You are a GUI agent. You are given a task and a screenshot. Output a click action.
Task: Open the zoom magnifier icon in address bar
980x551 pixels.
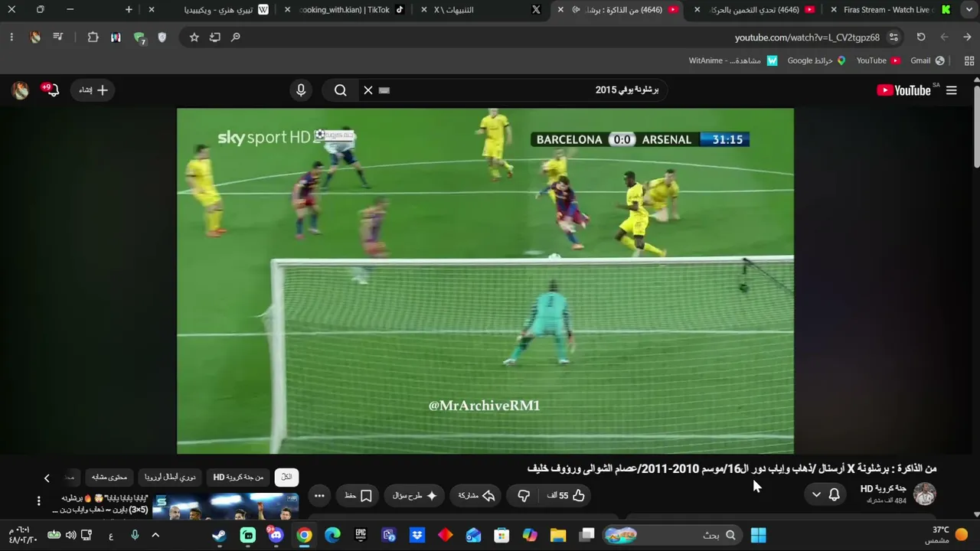point(236,37)
